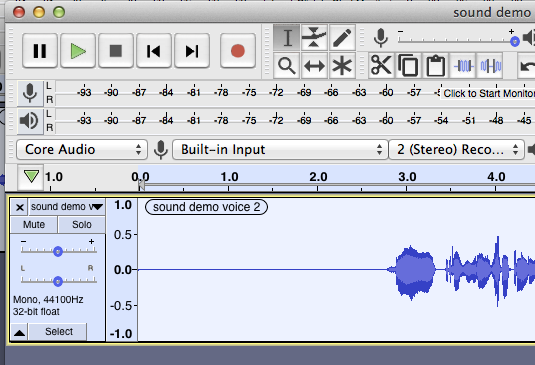Click the green zoom window button

click(59, 12)
